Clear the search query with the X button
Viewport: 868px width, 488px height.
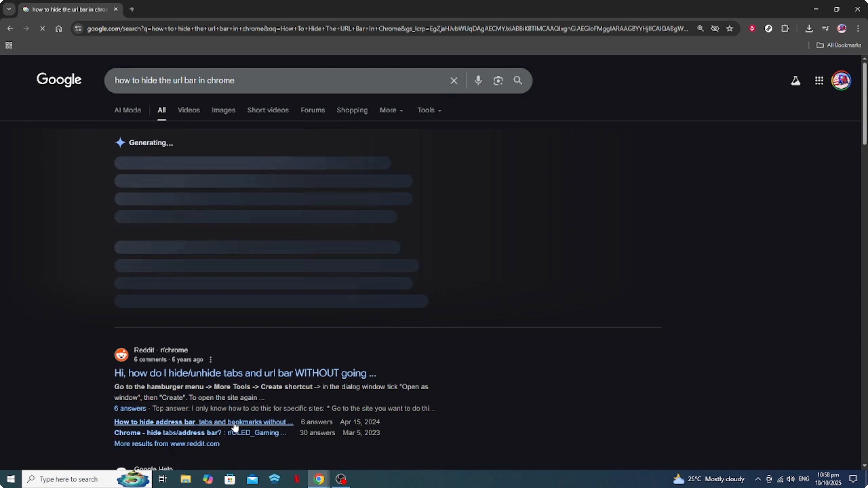[454, 80]
